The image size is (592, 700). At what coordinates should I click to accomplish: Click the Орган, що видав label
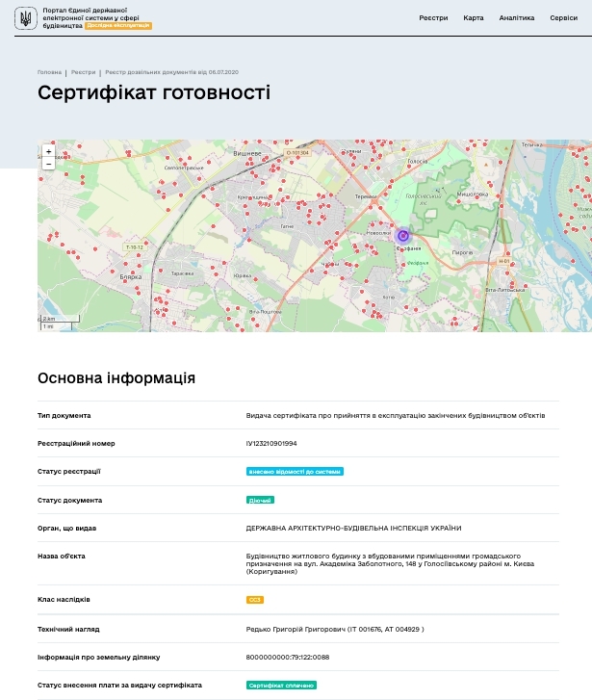tap(67, 528)
